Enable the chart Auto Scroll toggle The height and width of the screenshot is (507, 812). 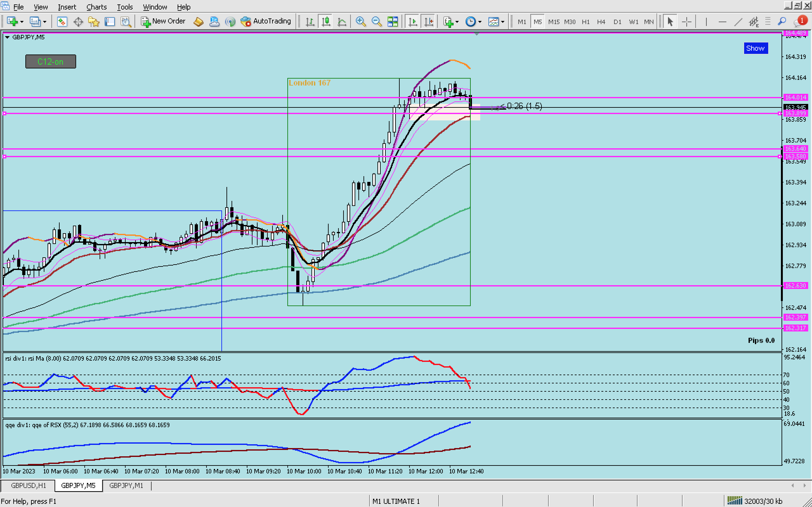click(x=413, y=22)
